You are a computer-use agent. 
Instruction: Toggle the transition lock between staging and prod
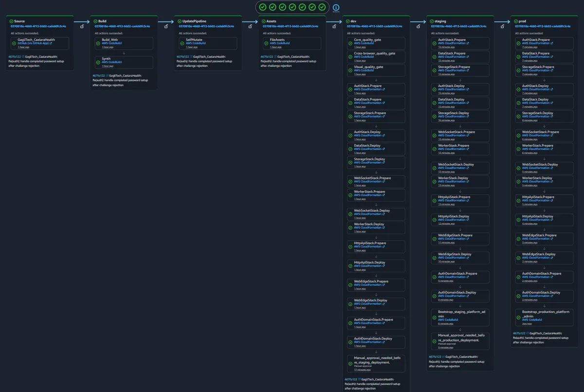tap(503, 26)
